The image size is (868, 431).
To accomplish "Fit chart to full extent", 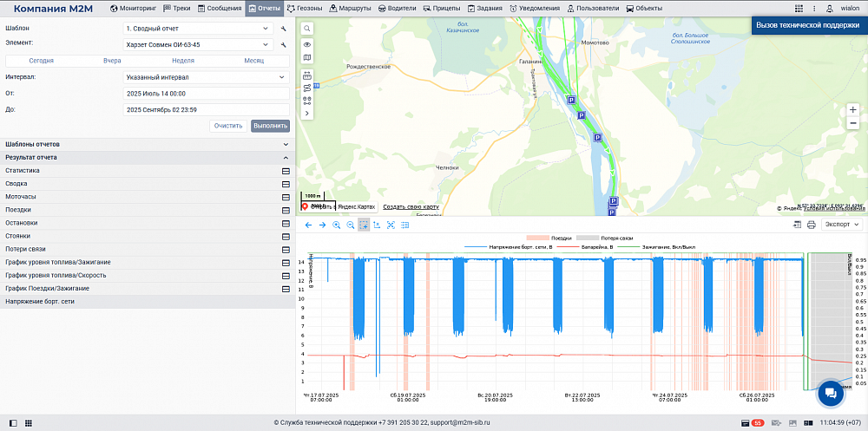I will 391,225.
